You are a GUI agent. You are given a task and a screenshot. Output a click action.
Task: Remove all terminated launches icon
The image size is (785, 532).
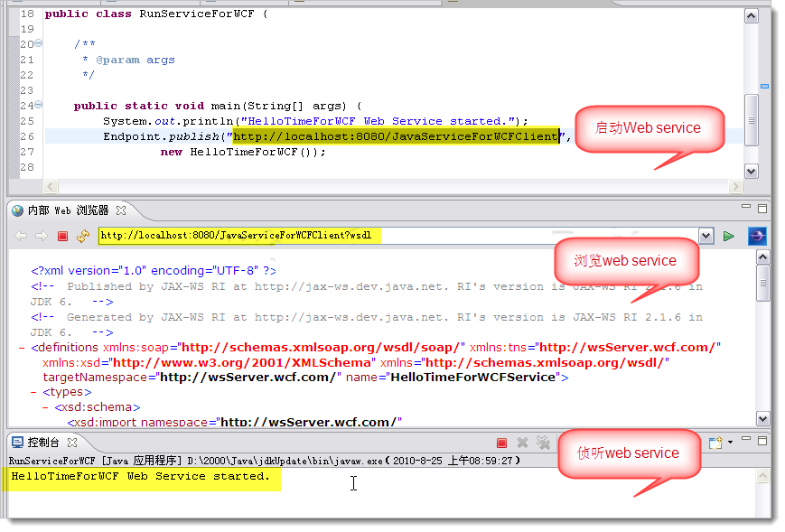click(x=543, y=443)
